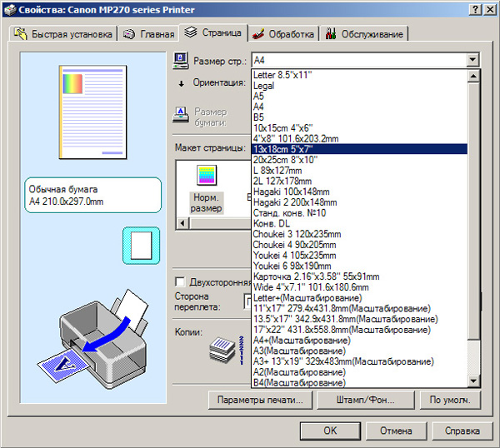The height and width of the screenshot is (448, 500).
Task: Open Параметры печати... dialog
Action: click(x=260, y=400)
